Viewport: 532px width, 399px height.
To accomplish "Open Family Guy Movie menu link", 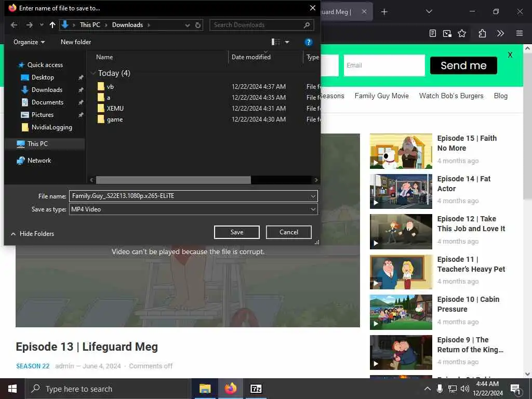I will [x=382, y=96].
